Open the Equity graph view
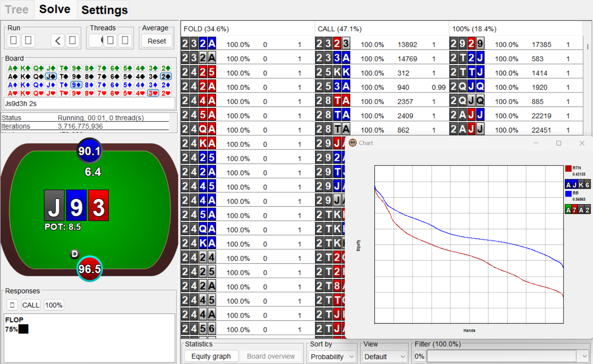The height and width of the screenshot is (364, 593). [211, 356]
